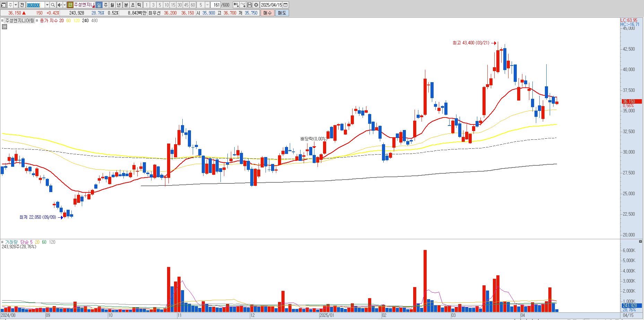
Task: Choose the 10 interval preset button
Action: pyautogui.click(x=166, y=5)
